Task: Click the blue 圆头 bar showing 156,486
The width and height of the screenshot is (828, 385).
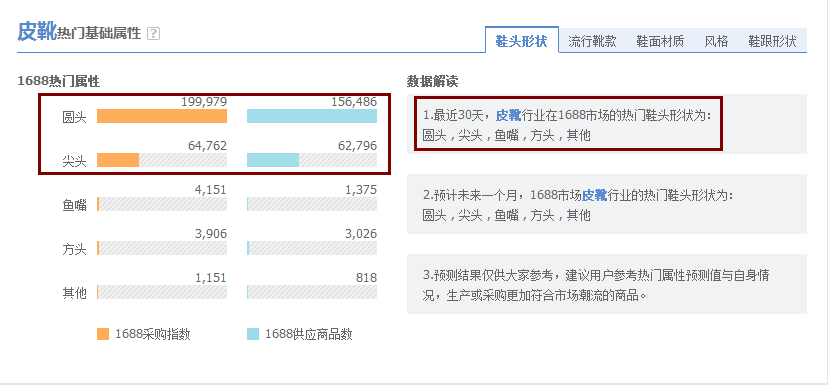Action: [312, 116]
